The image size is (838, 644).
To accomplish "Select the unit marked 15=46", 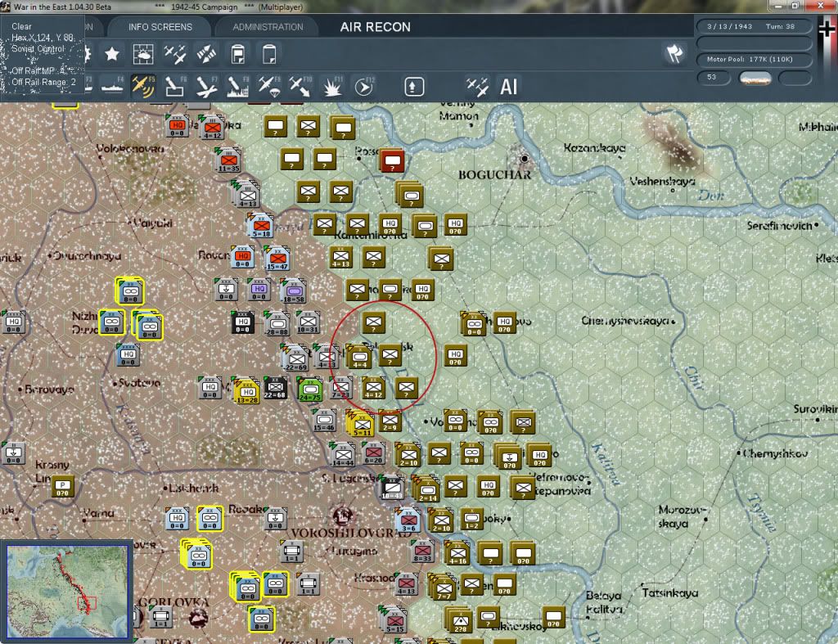I will (324, 421).
